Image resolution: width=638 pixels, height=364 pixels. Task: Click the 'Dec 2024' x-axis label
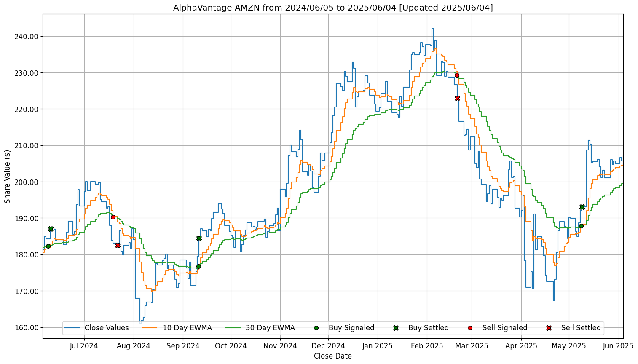(328, 346)
